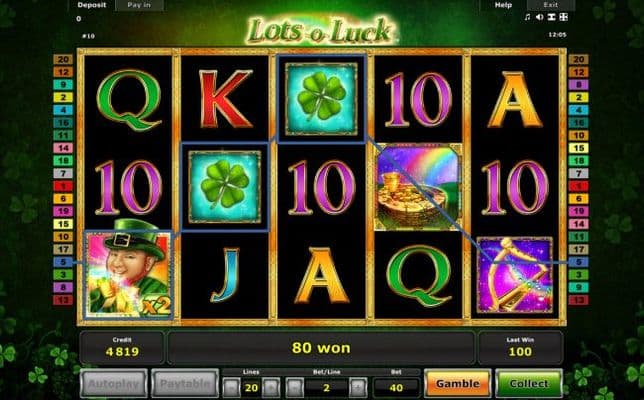Image resolution: width=644 pixels, height=400 pixels.
Task: Click the leprechaun x2 symbol
Action: 128,274
